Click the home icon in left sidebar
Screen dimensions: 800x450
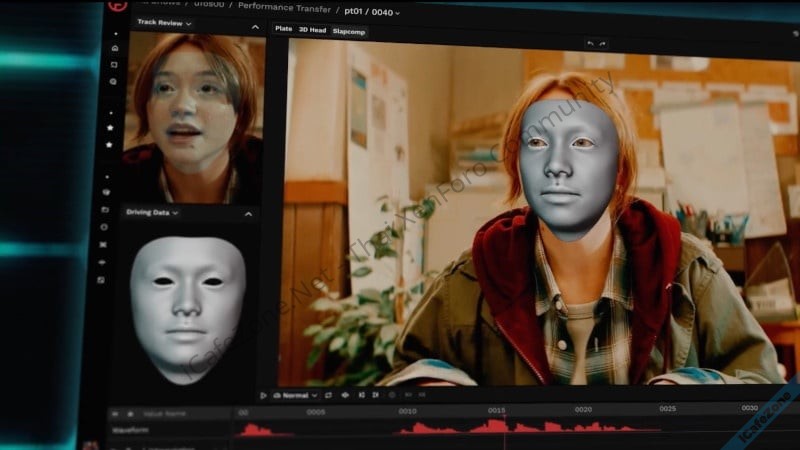(x=115, y=47)
